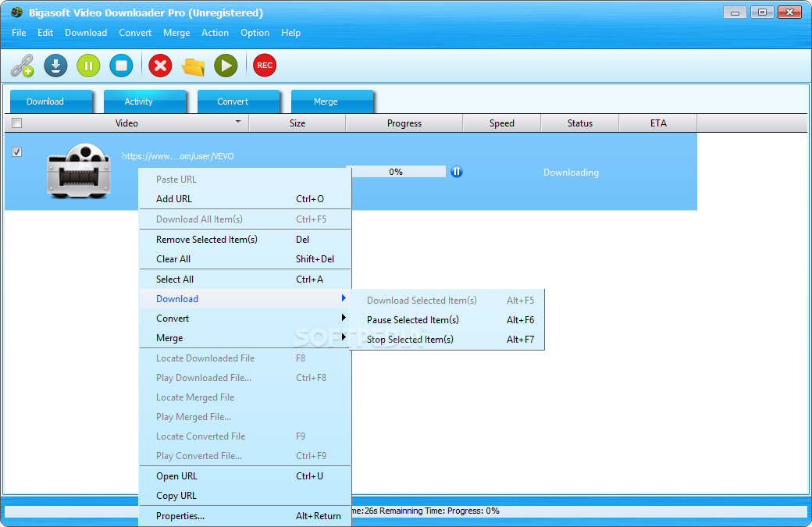812x527 pixels.
Task: Click the green play toolbar icon
Action: 226,66
